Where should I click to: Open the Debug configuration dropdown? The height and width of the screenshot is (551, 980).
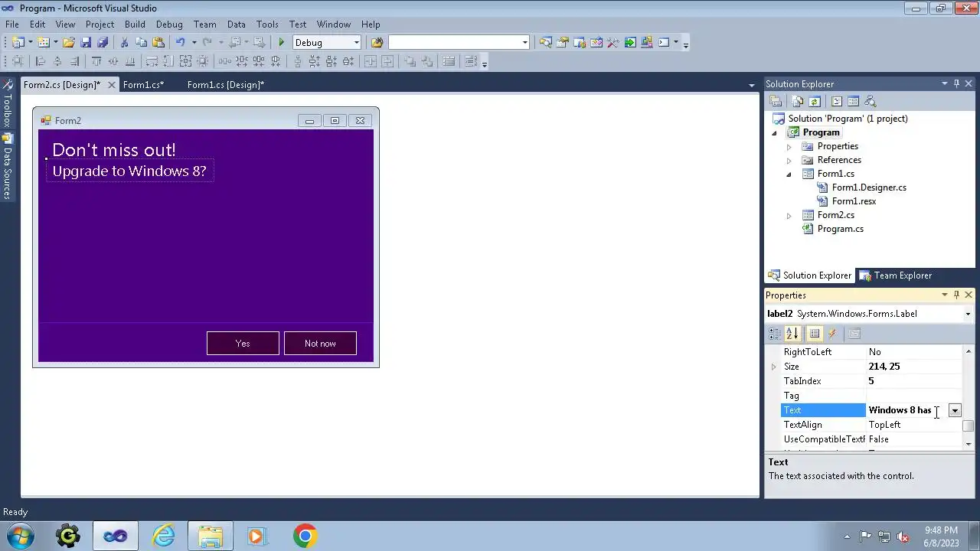[x=356, y=43]
